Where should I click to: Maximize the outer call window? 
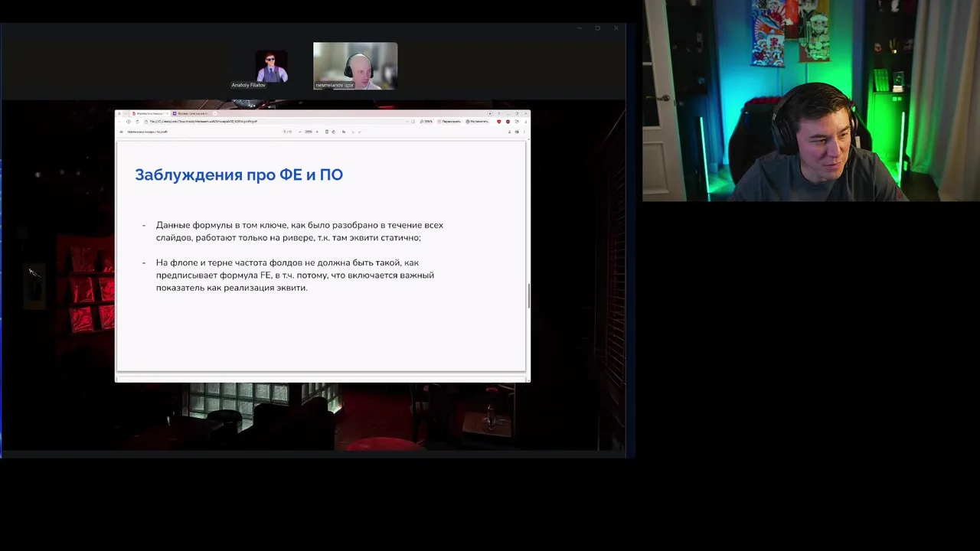pos(598,28)
